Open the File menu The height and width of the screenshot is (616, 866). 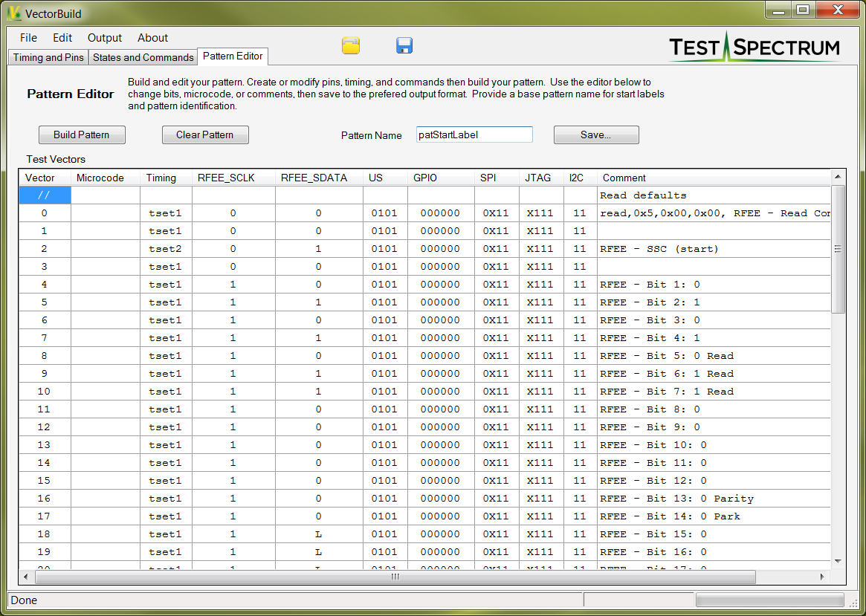click(28, 38)
